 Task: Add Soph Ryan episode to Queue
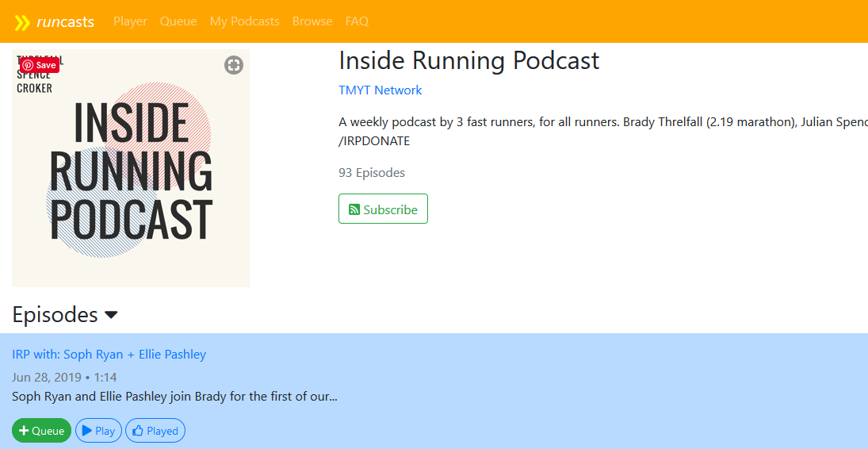click(x=41, y=431)
